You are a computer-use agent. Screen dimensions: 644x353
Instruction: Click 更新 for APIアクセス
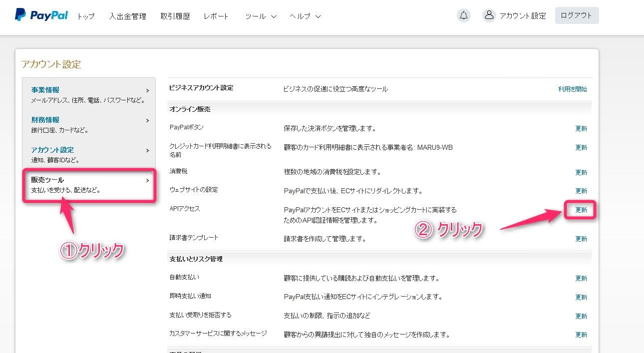tap(581, 210)
